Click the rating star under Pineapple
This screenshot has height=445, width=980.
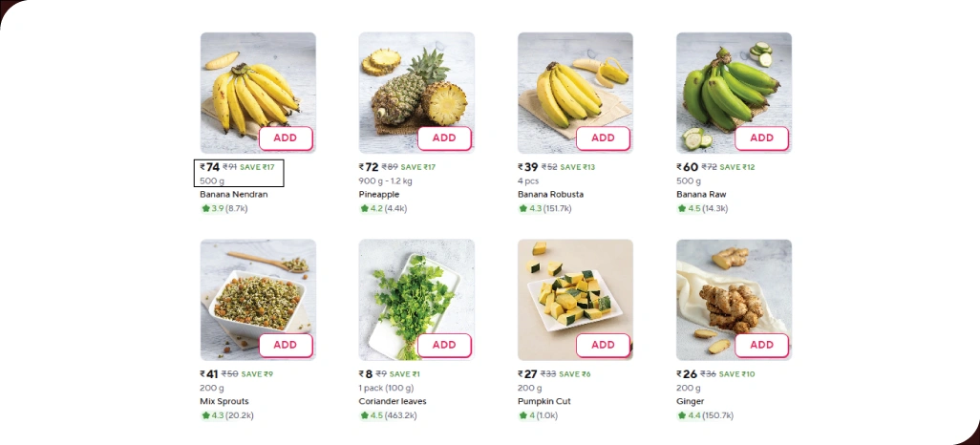(x=364, y=208)
